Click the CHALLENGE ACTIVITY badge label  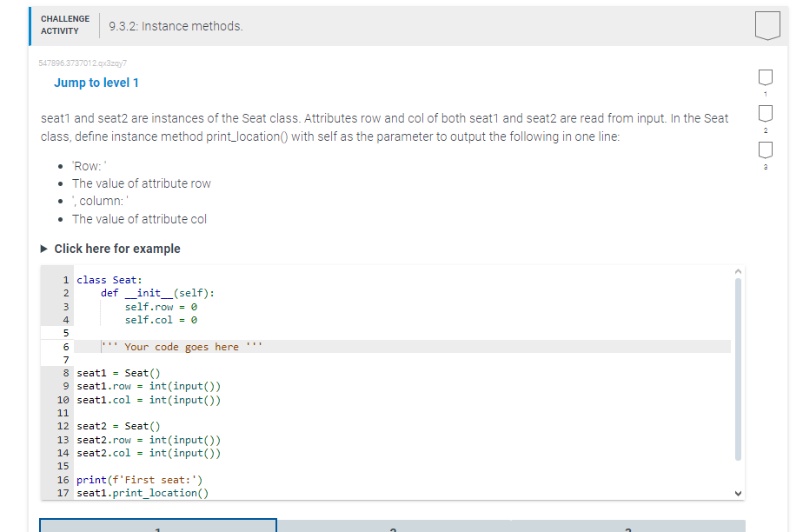tap(65, 24)
